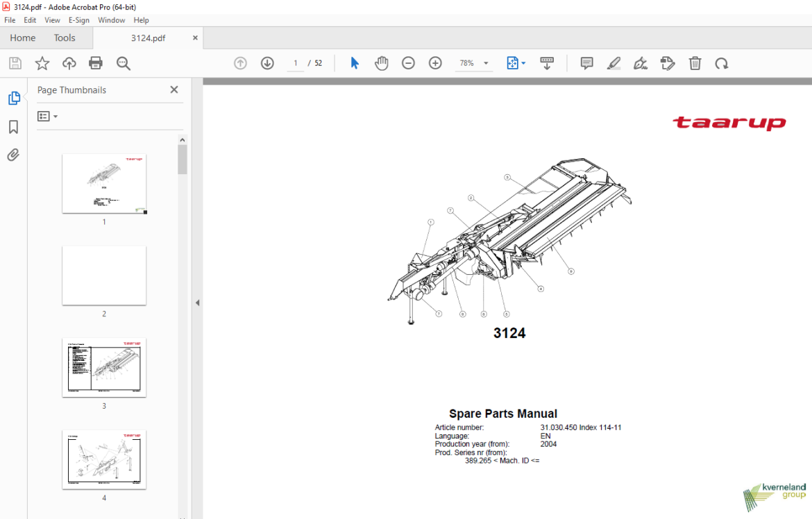Open the zoom percentage dropdown

click(x=486, y=63)
